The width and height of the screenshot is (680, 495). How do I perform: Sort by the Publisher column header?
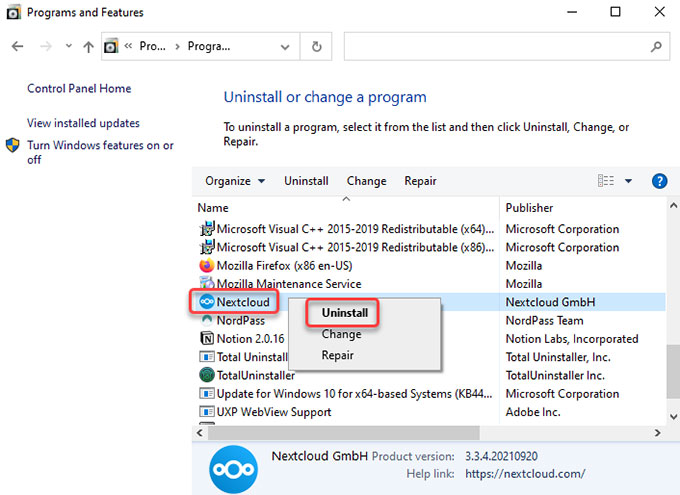click(x=529, y=208)
